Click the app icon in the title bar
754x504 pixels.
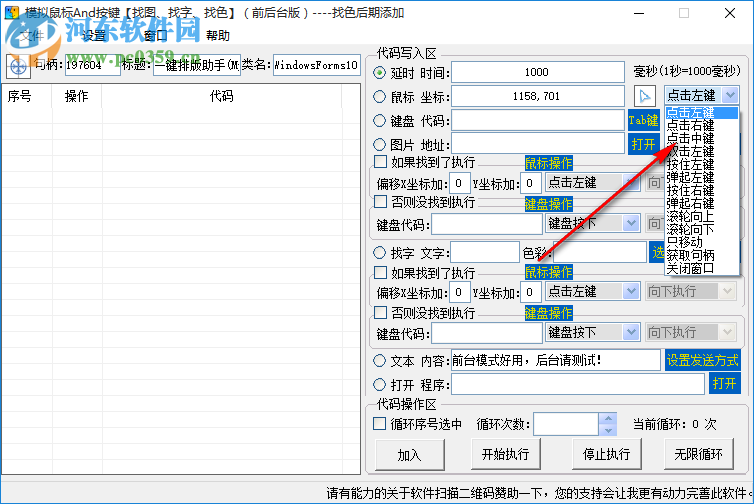tap(12, 13)
